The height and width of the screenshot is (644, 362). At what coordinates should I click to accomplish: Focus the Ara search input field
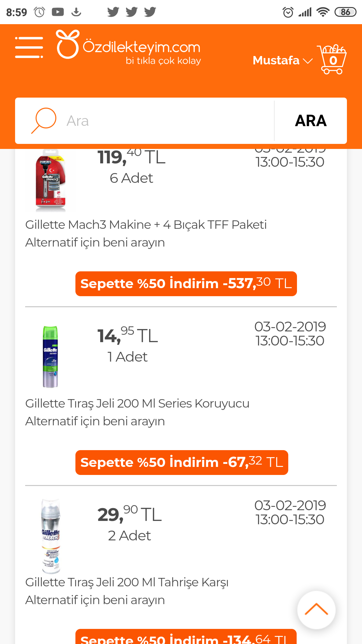tap(168, 121)
